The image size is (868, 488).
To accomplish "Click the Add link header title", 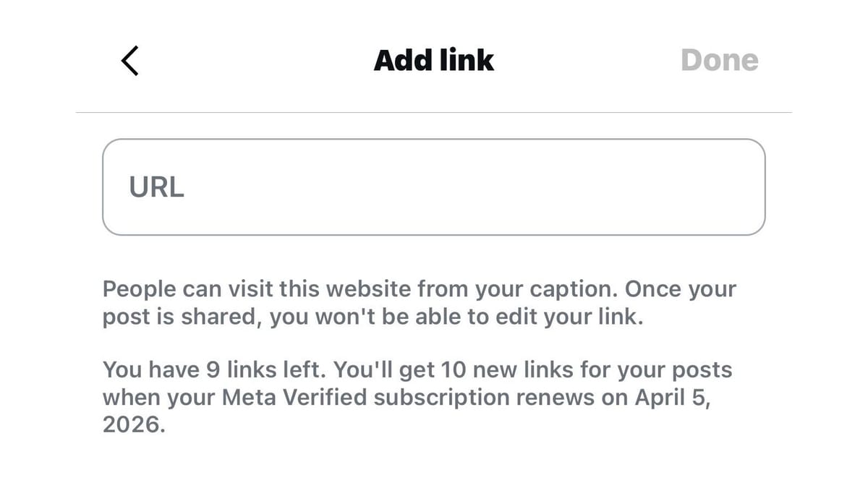I will [434, 60].
